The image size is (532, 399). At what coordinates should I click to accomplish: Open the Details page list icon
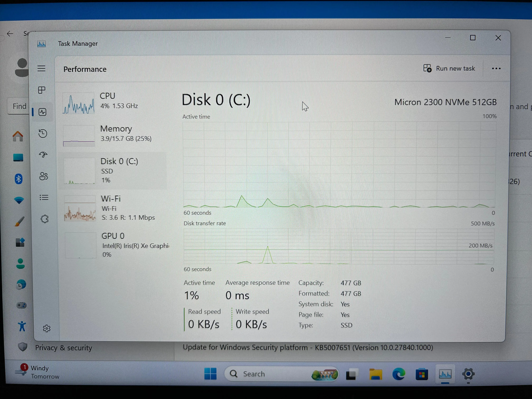click(44, 198)
